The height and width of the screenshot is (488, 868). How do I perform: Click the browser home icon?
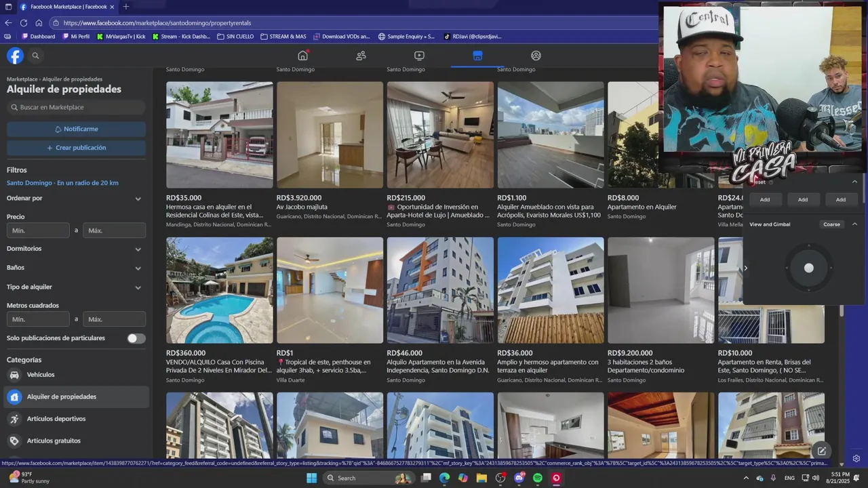click(x=39, y=22)
